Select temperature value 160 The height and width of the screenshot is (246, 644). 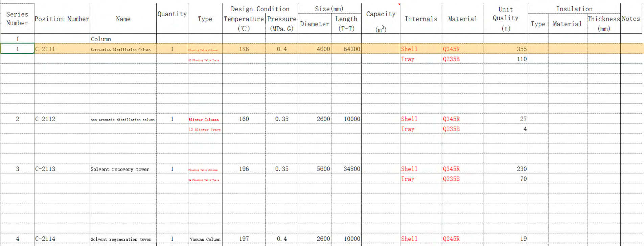244,119
